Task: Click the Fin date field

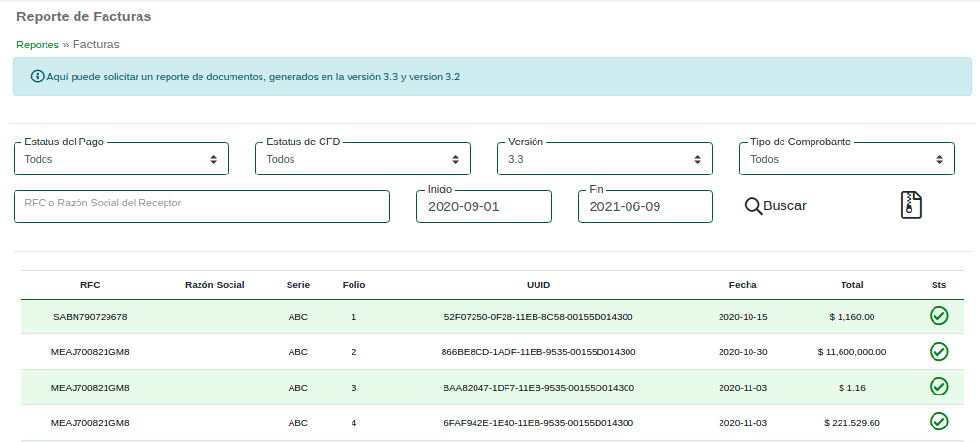Action: 645,206
